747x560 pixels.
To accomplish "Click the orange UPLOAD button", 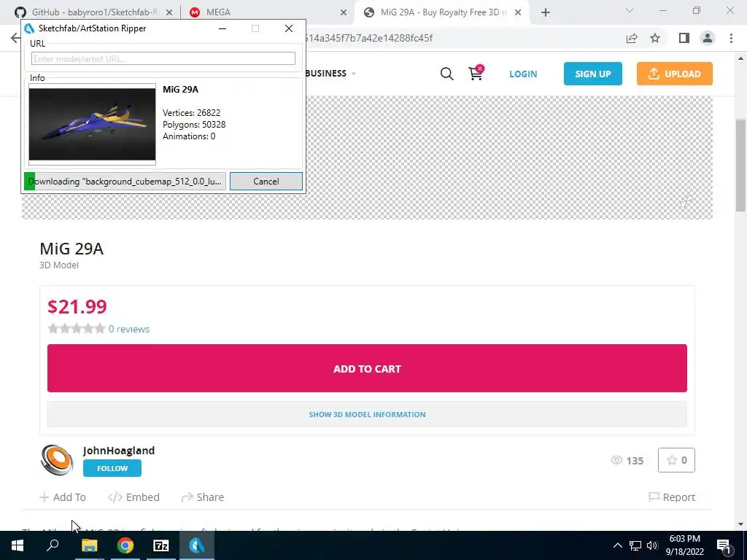I will click(675, 74).
